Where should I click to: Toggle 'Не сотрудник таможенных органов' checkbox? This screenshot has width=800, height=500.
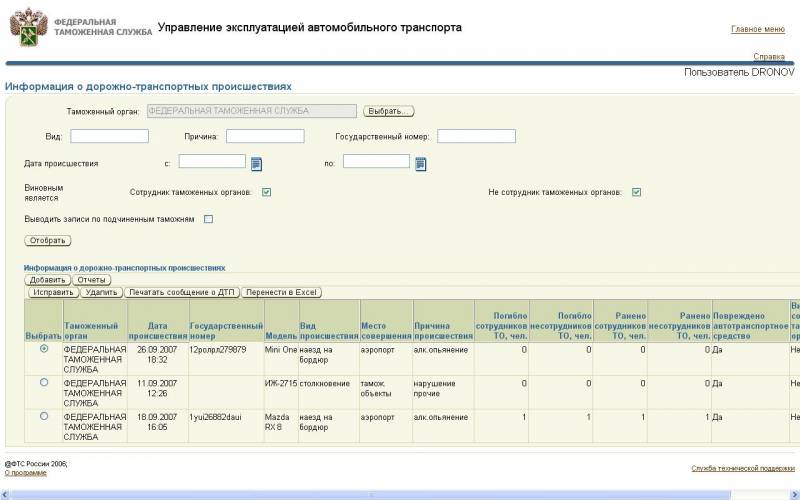636,192
